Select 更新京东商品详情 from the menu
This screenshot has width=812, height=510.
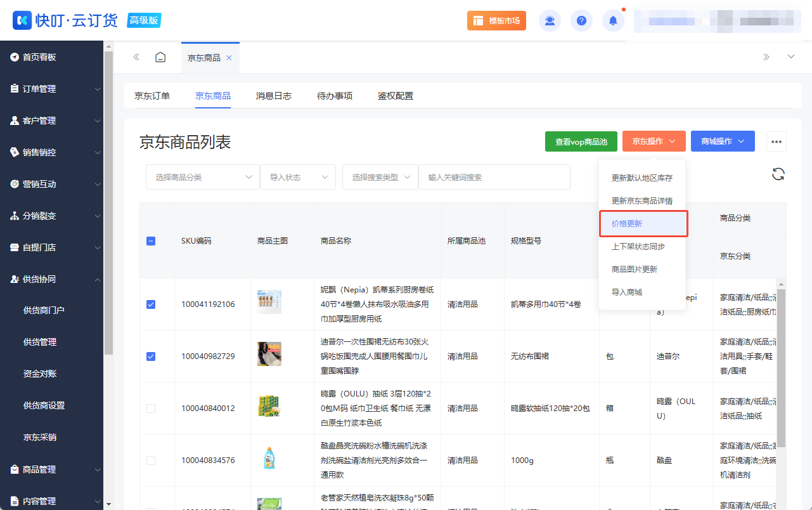coord(642,201)
